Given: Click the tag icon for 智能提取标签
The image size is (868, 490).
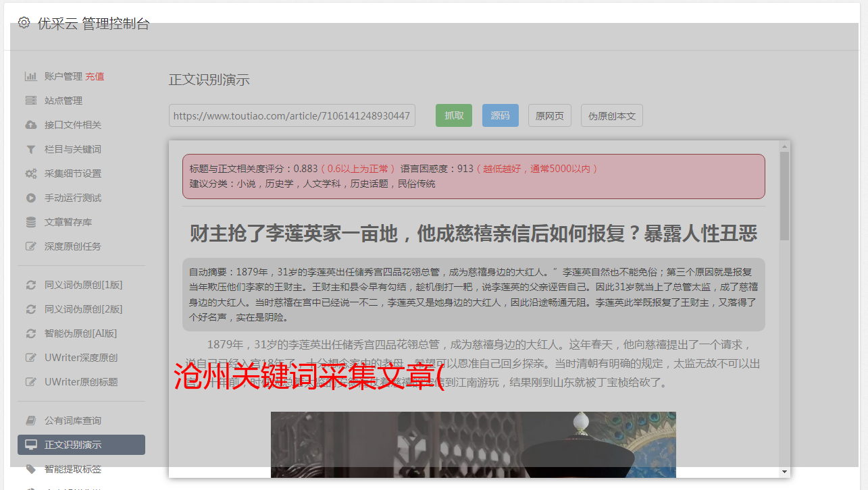Looking at the screenshot, I should tap(30, 469).
